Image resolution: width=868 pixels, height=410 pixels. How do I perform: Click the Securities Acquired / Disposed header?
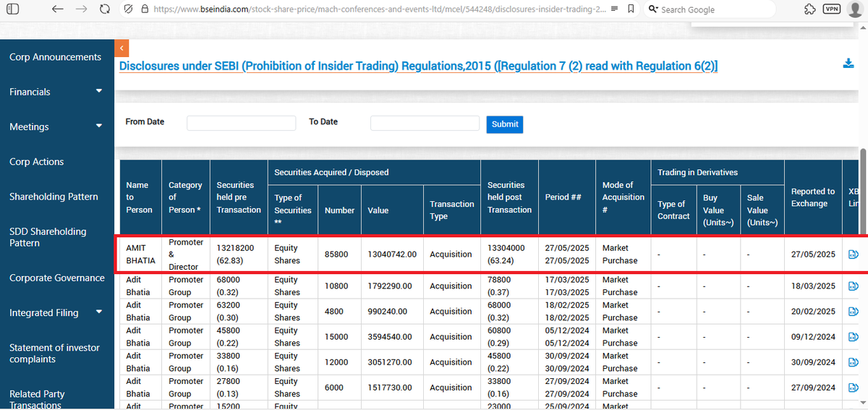point(375,172)
